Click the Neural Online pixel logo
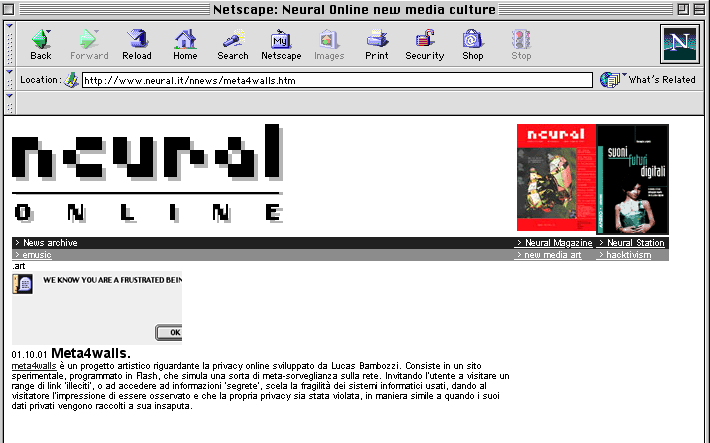 pyautogui.click(x=148, y=173)
